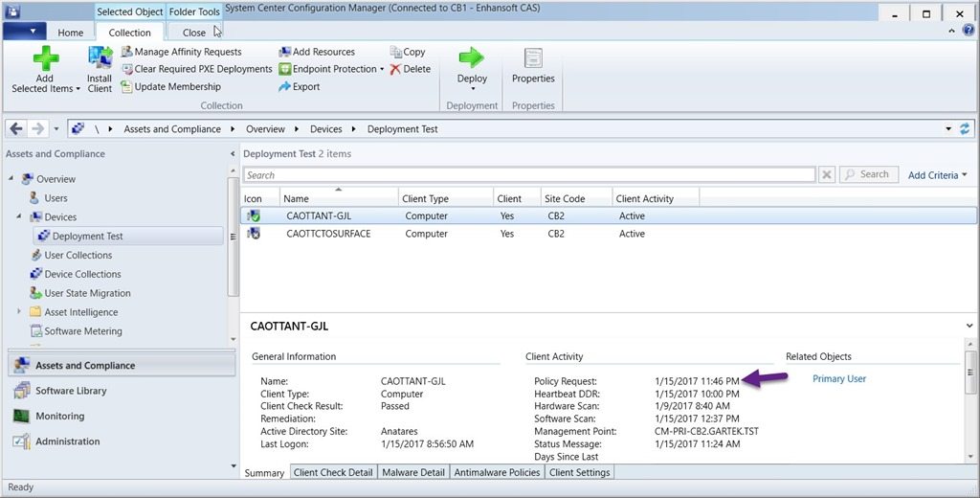Sort by the Name column header

(339, 198)
